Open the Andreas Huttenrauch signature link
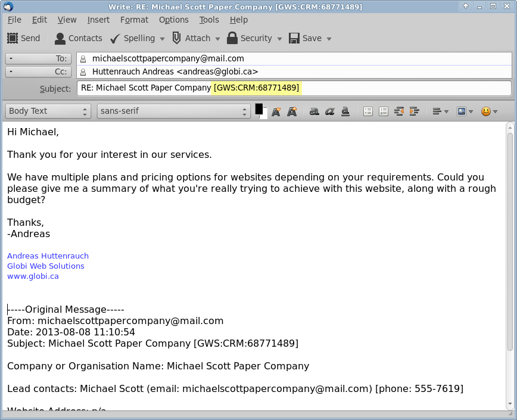The width and height of the screenshot is (517, 420). click(x=48, y=256)
